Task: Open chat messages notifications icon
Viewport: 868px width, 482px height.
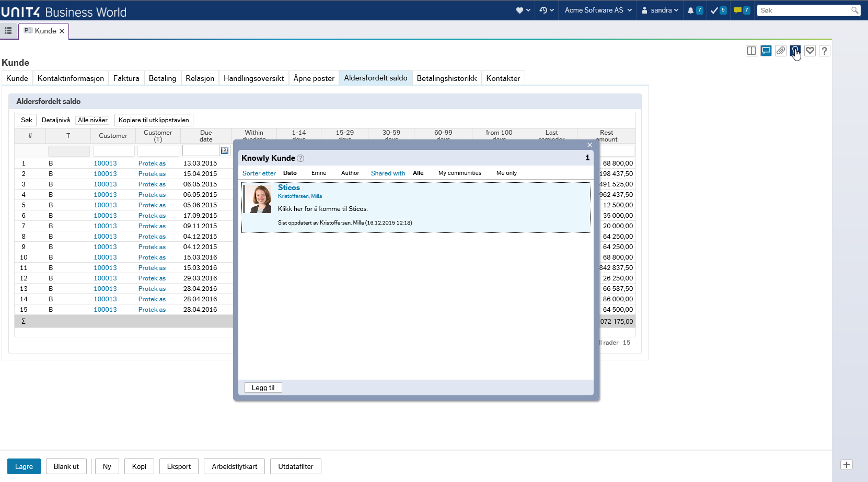Action: coord(742,10)
